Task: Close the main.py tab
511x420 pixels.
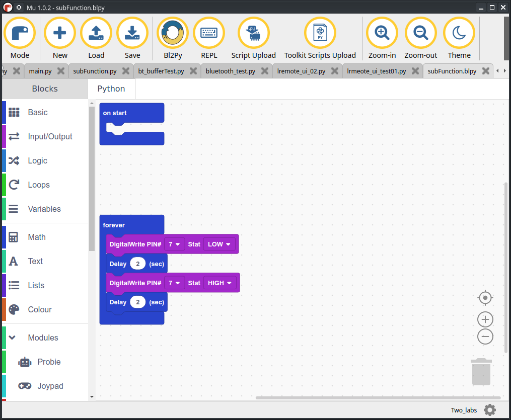Action: click(x=61, y=71)
